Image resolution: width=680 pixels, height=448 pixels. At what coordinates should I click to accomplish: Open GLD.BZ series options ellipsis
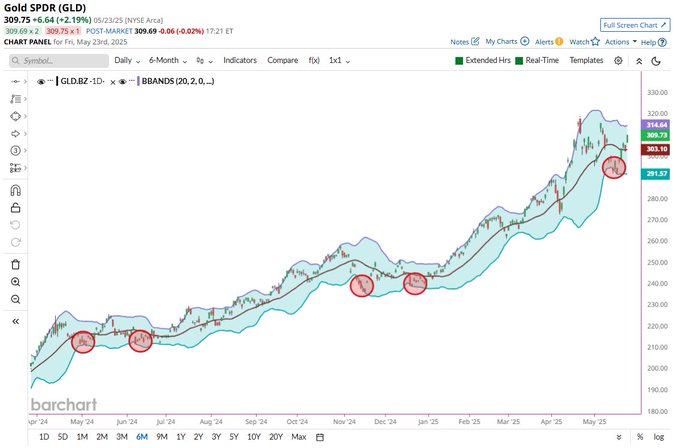click(x=50, y=81)
